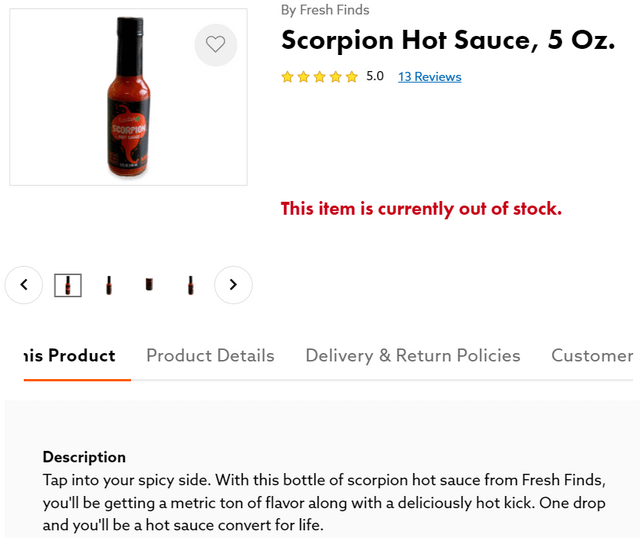Click the out of stock notice
Screen dimensions: 640x538
421,209
